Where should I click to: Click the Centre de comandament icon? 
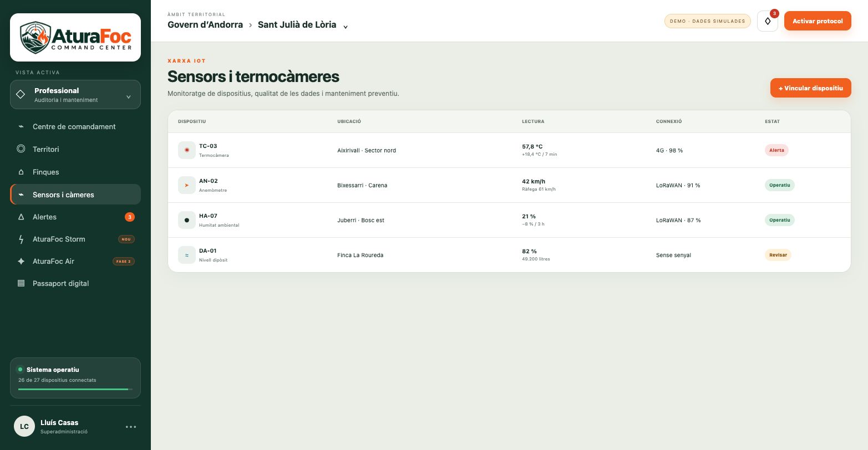21,126
